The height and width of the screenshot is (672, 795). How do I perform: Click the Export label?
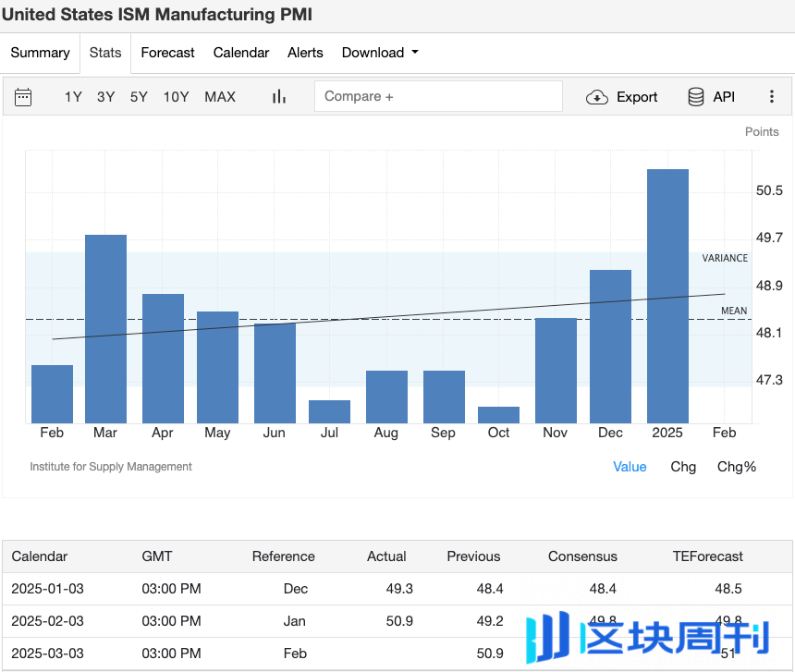coord(637,97)
